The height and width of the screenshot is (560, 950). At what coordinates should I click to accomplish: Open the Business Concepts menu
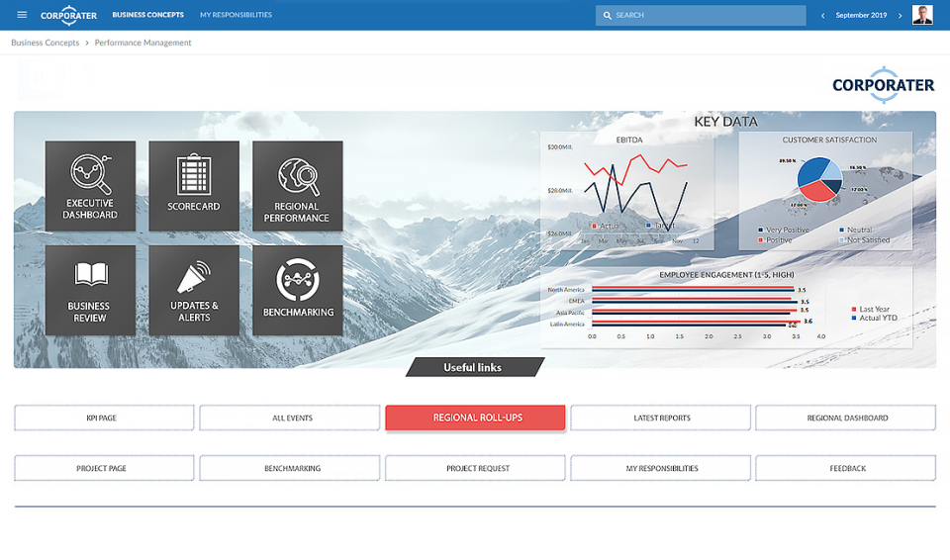pyautogui.click(x=147, y=15)
